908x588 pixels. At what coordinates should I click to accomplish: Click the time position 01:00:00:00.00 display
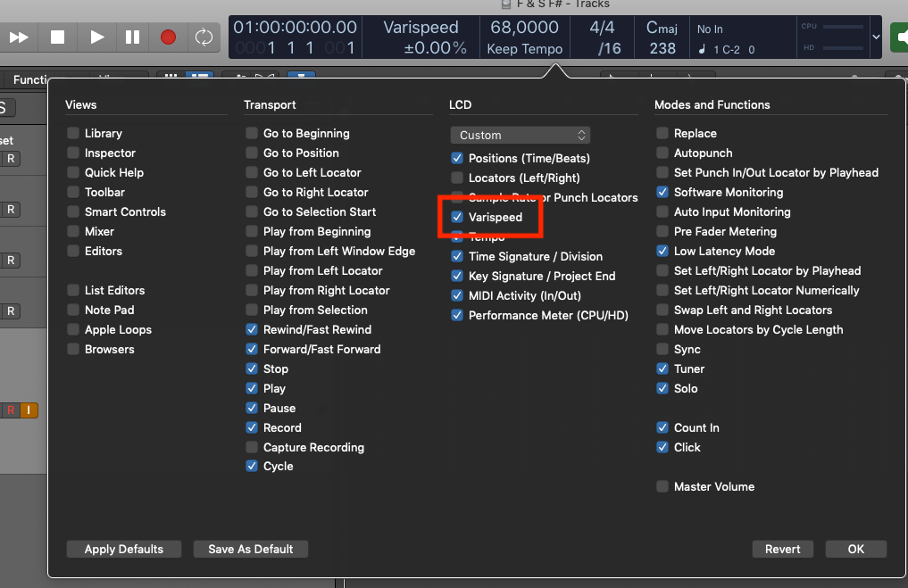pyautogui.click(x=295, y=27)
